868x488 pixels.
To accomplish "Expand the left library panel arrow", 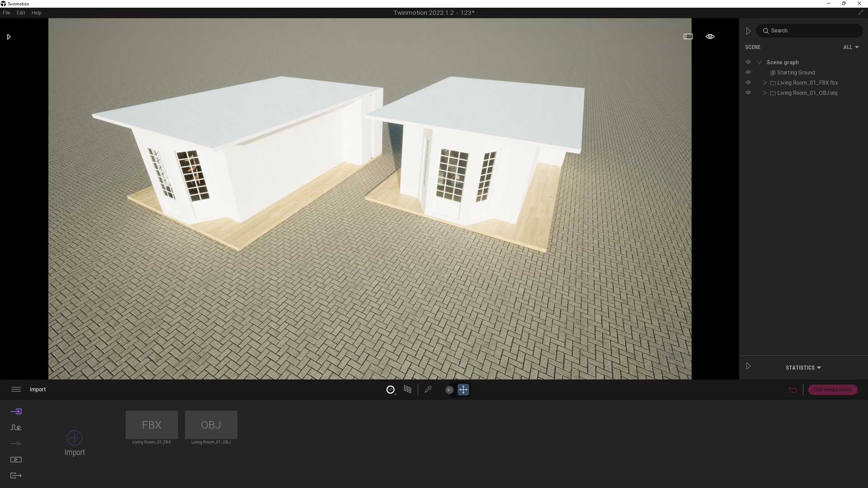I will [x=9, y=37].
